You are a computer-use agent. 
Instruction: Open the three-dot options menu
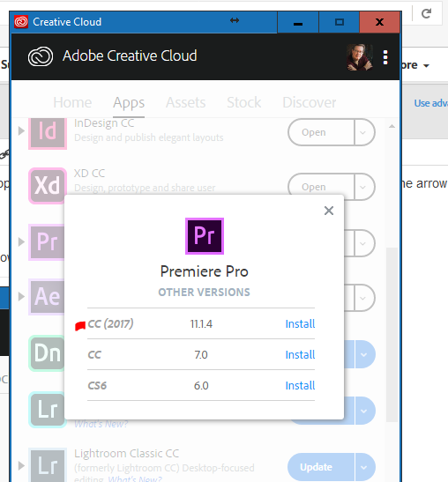click(385, 57)
